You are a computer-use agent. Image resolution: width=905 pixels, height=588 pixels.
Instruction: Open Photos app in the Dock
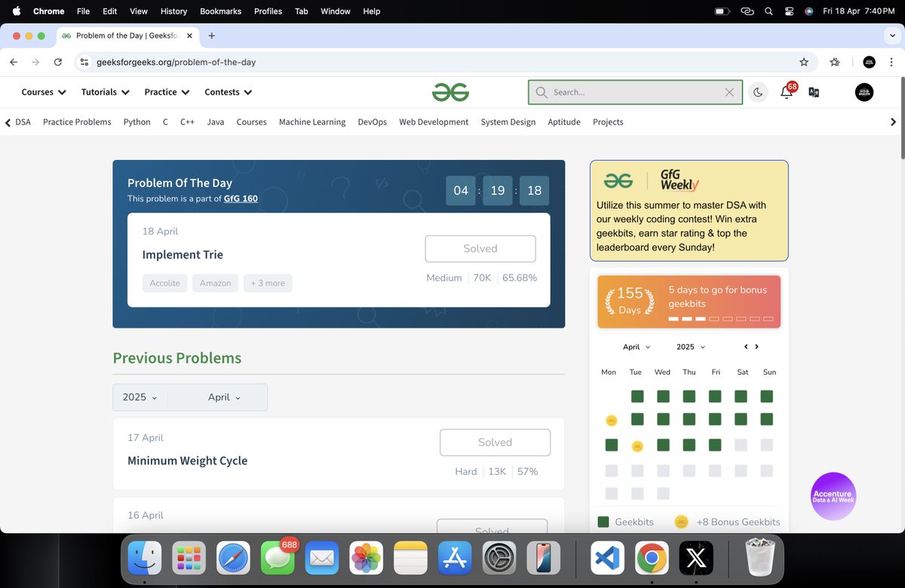tap(367, 559)
